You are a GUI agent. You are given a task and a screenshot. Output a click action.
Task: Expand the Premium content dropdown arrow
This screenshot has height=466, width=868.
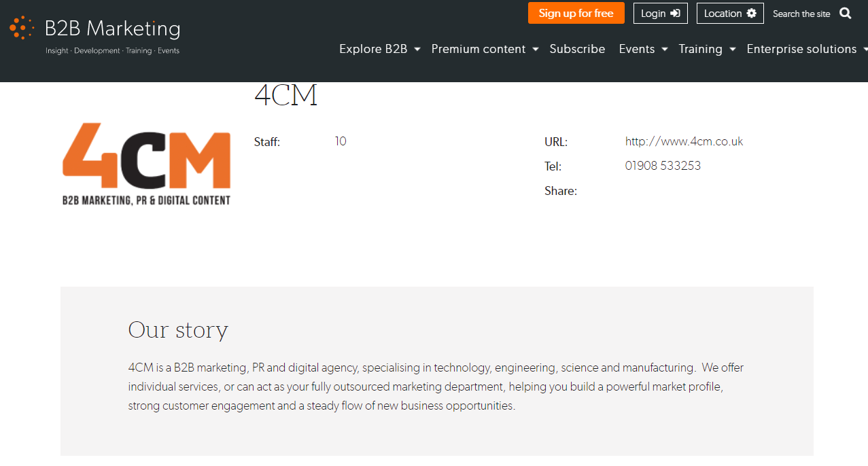click(x=536, y=50)
